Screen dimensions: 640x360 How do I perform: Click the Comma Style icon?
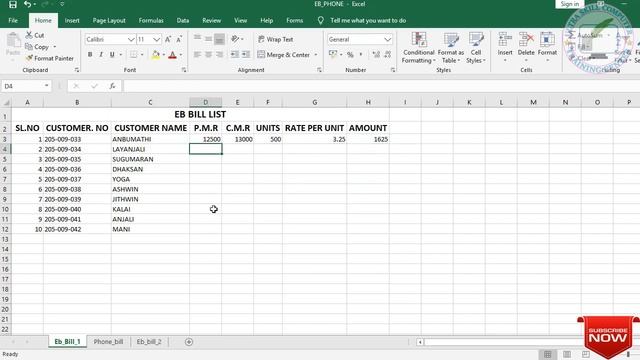(361, 55)
